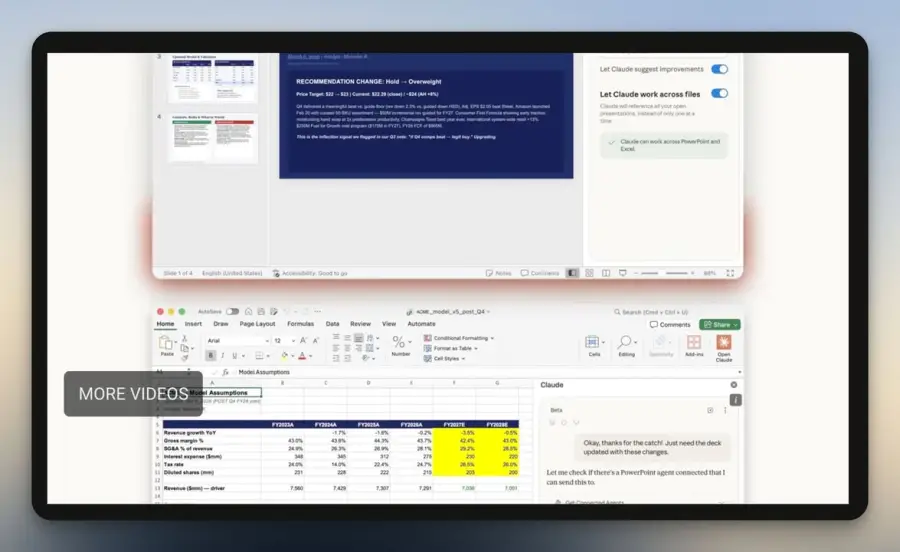Open the Home tab in Excel
Viewport: 900px width, 552px height.
(x=165, y=324)
